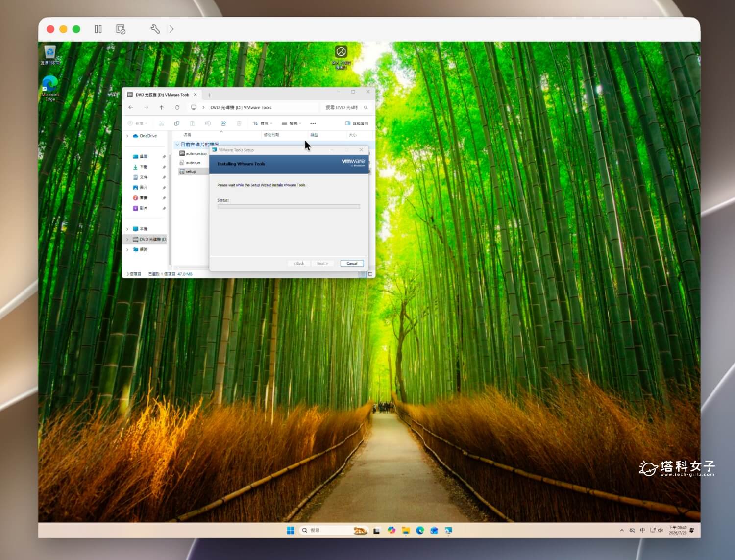Pause the virtual machine from the toolbar
Image resolution: width=735 pixels, height=560 pixels.
pyautogui.click(x=98, y=29)
